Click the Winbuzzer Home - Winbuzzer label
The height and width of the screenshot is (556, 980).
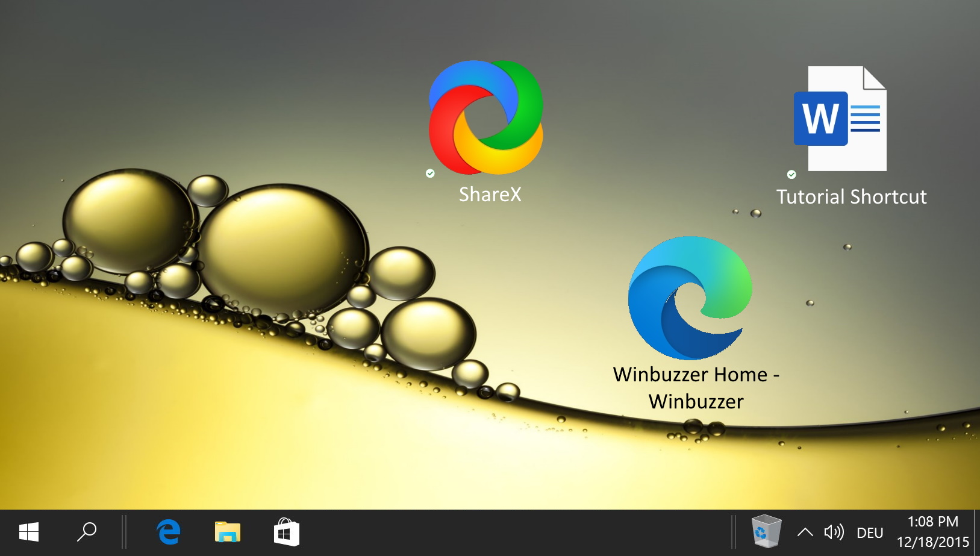click(x=696, y=388)
